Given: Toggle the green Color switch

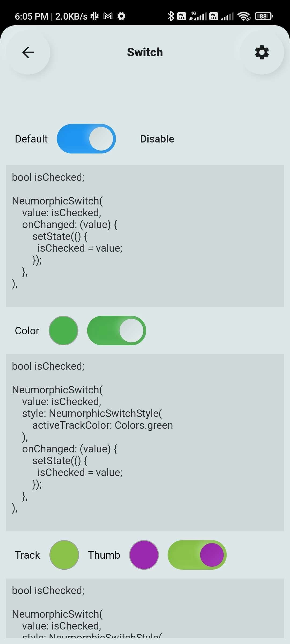Looking at the screenshot, I should click(117, 331).
